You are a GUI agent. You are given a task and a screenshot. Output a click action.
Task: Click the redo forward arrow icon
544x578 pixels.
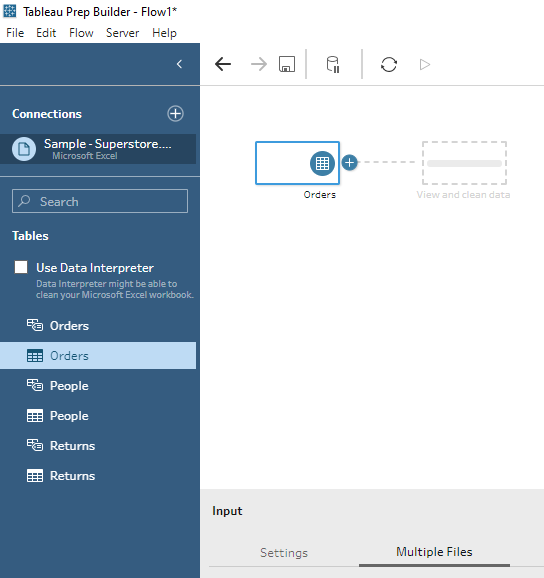coord(259,64)
